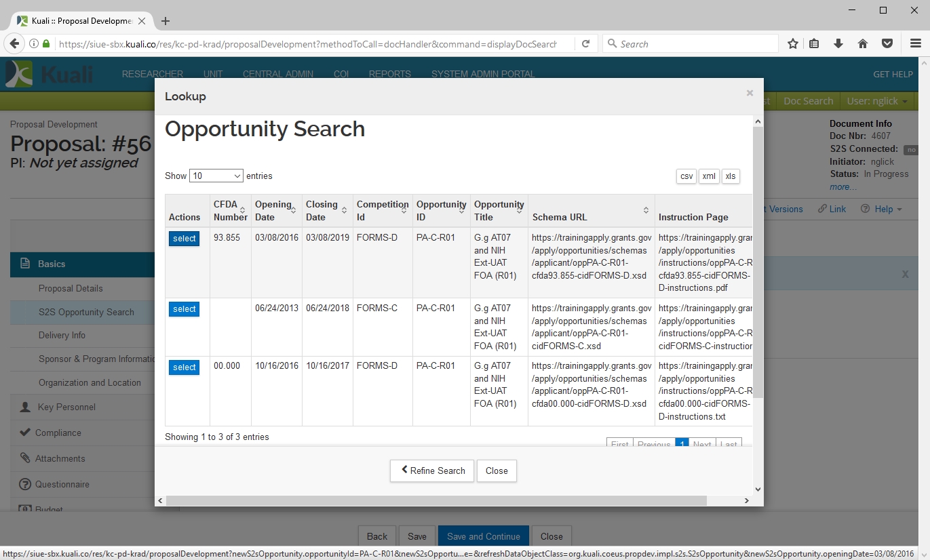The height and width of the screenshot is (560, 930).
Task: Select the opportunity with CFDA 93.855
Action: click(184, 239)
